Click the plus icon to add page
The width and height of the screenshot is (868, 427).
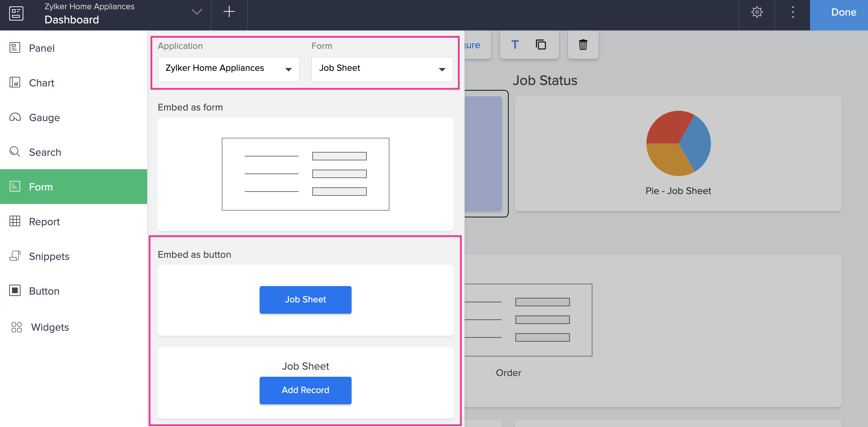point(229,12)
